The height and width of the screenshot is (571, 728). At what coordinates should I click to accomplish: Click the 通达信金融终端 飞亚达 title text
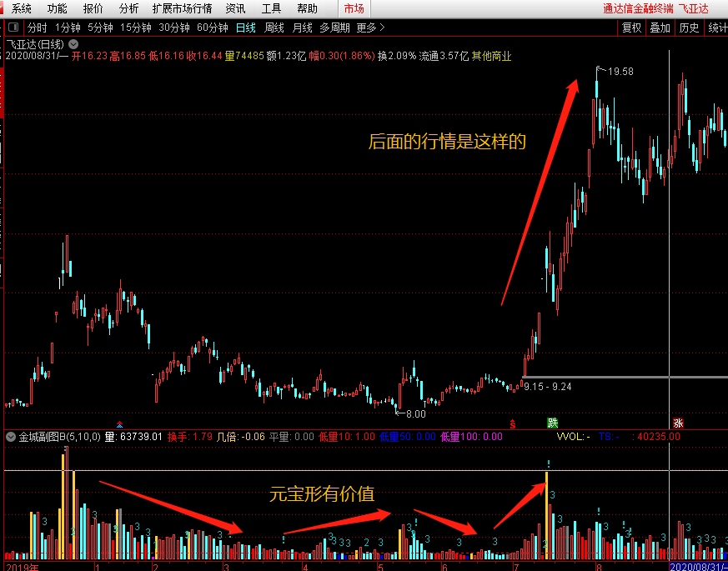(655, 8)
